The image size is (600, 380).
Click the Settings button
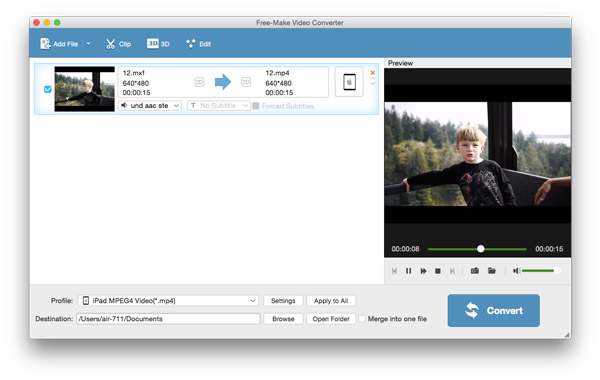pyautogui.click(x=283, y=301)
